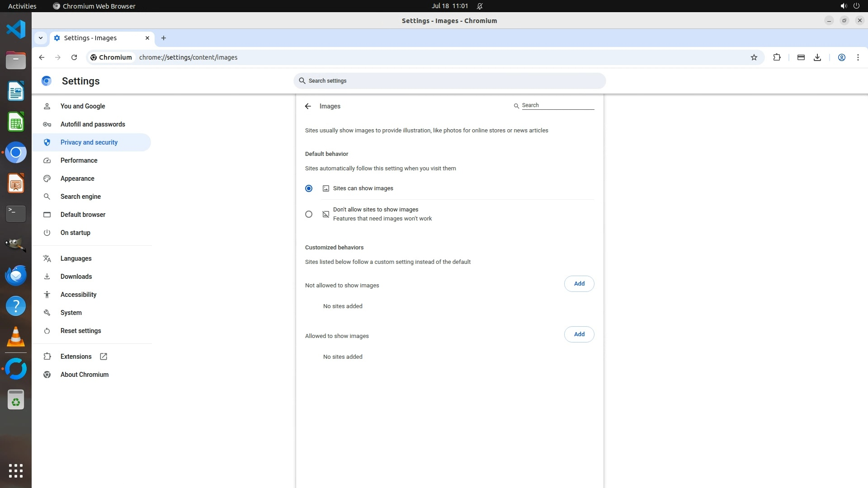Click the Search settings field
Viewport: 868px width, 488px height.
(x=449, y=81)
